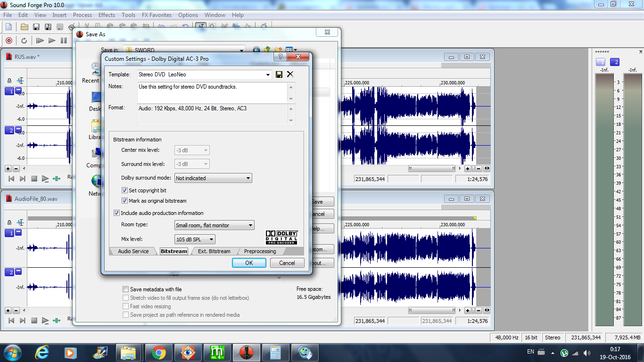Open the Mix level dropdown
This screenshot has width=644, height=362.
tap(211, 239)
